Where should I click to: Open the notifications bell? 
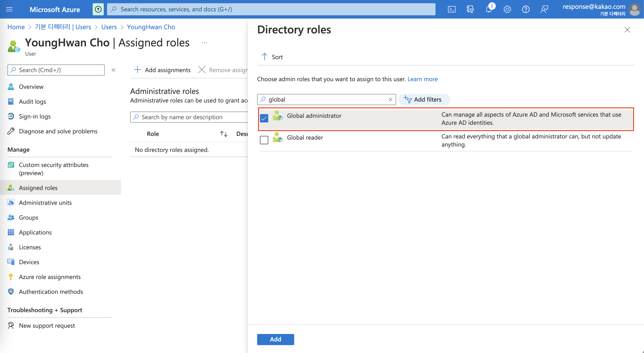[489, 9]
